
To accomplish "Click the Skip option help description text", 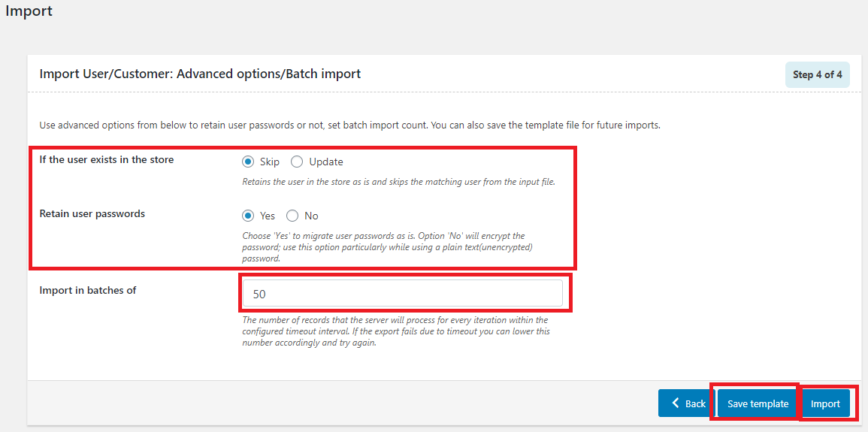I will [398, 182].
